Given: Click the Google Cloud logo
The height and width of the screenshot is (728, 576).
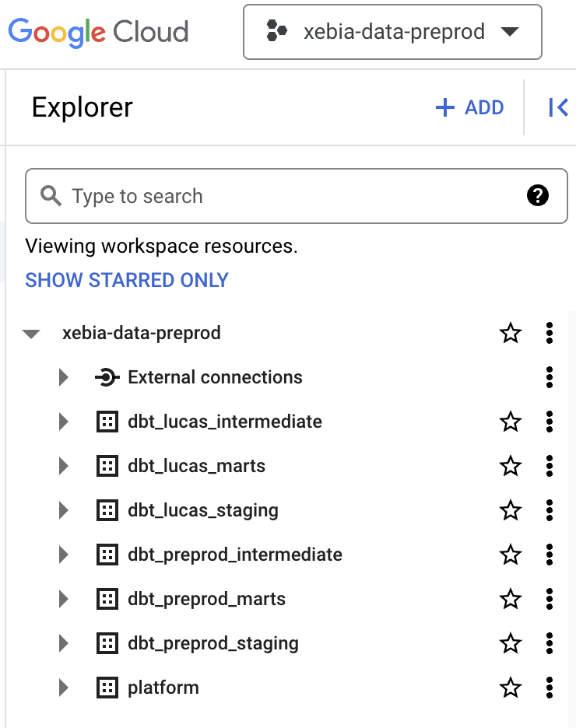Looking at the screenshot, I should [x=99, y=32].
